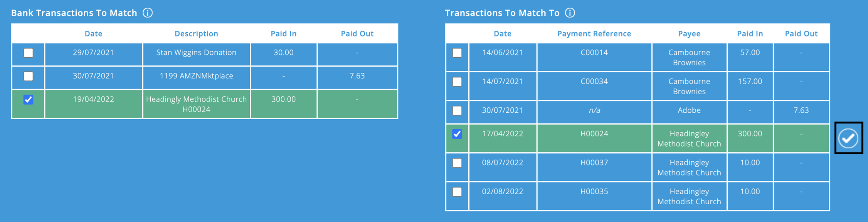This screenshot has width=868, height=222.
Task: Sort bank transactions by the Date column
Action: (93, 33)
